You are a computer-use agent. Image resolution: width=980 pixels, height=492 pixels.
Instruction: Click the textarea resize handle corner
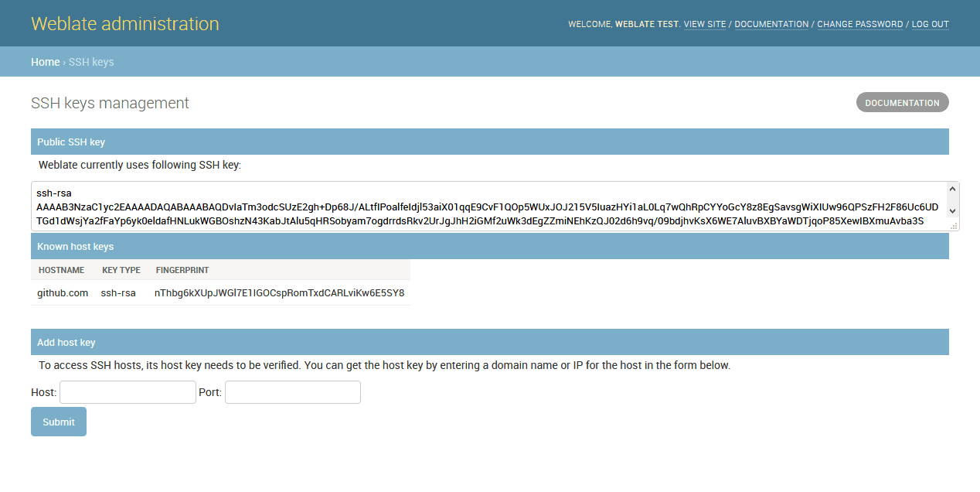tap(954, 226)
